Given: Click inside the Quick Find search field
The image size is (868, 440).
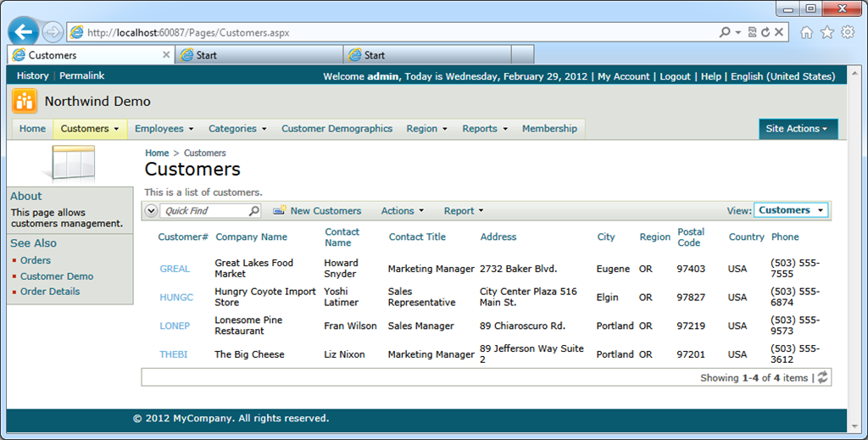Looking at the screenshot, I should coord(203,211).
